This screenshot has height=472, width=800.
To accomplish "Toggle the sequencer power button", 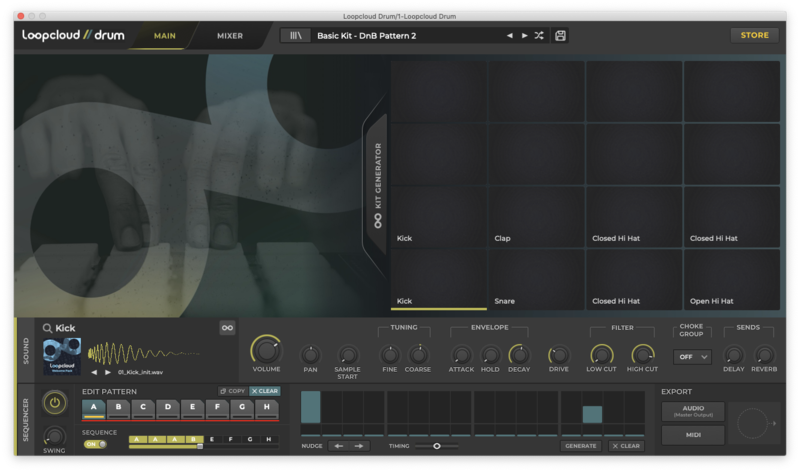I will tap(54, 404).
